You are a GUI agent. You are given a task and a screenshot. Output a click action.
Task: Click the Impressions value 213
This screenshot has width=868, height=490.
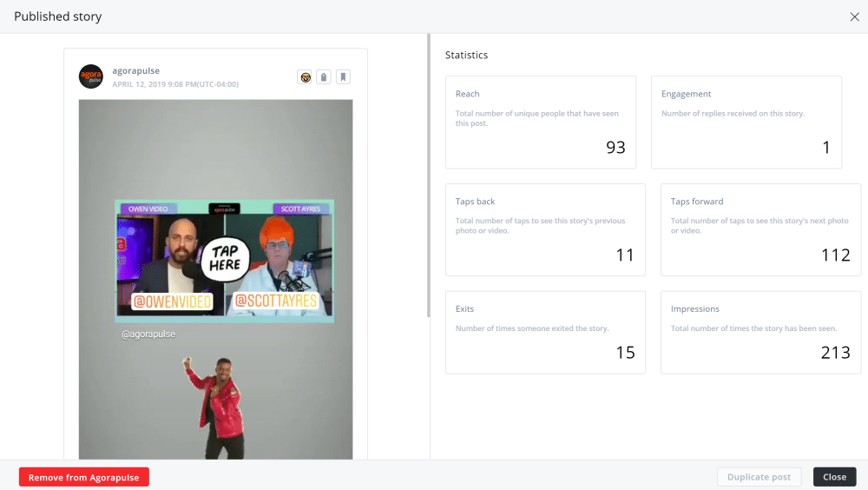click(836, 353)
